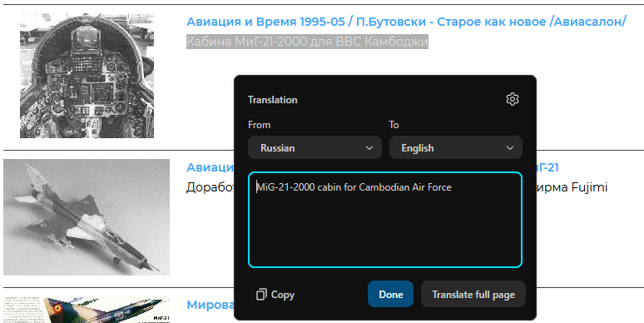This screenshot has height=323, width=644.
Task: Open the colored МиГ-21 profile thumbnail
Action: (x=87, y=310)
